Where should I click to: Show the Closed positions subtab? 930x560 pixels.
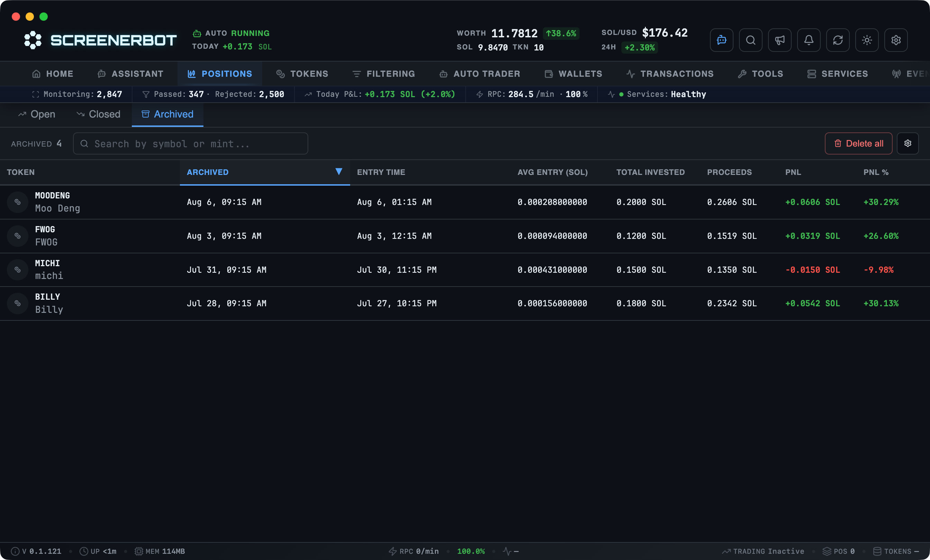98,114
